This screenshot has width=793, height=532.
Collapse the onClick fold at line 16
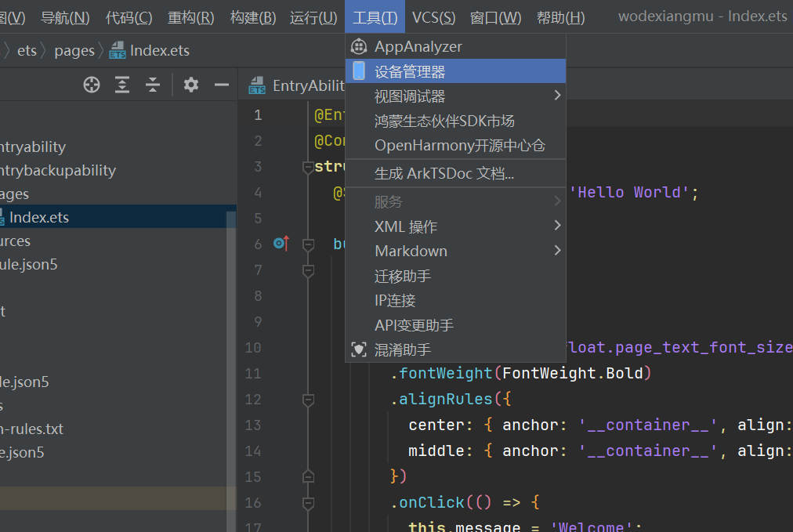307,503
